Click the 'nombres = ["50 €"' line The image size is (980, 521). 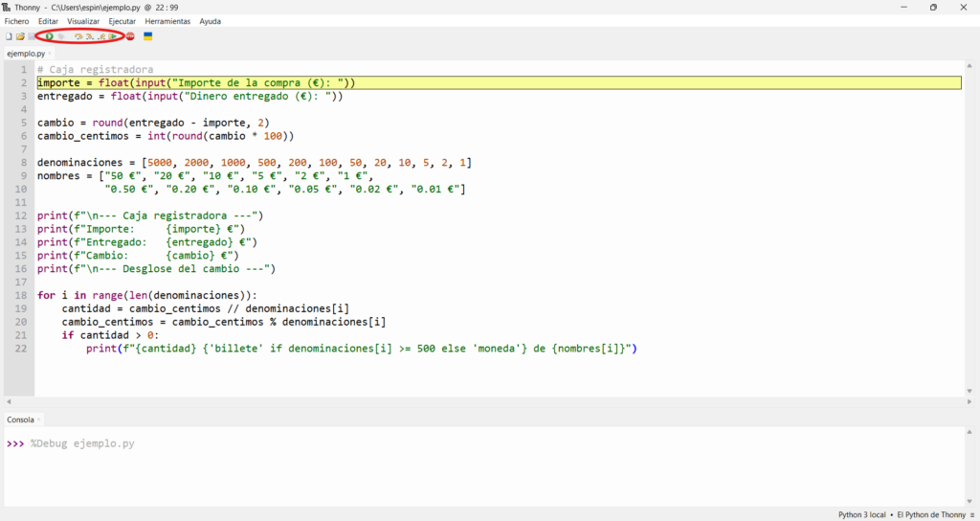point(205,176)
